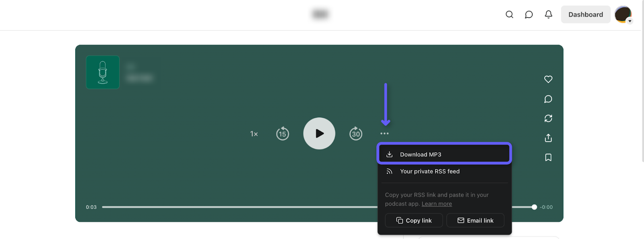644x239 pixels.
Task: Click the audio progress bar track
Action: pos(242,207)
